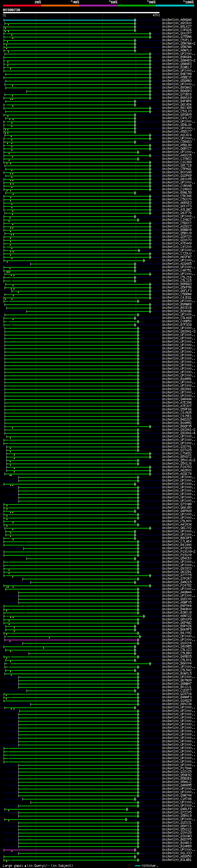Select the UniRef100_A5DS77 entry
This screenshot has width=197, height=868.
tap(177, 132)
